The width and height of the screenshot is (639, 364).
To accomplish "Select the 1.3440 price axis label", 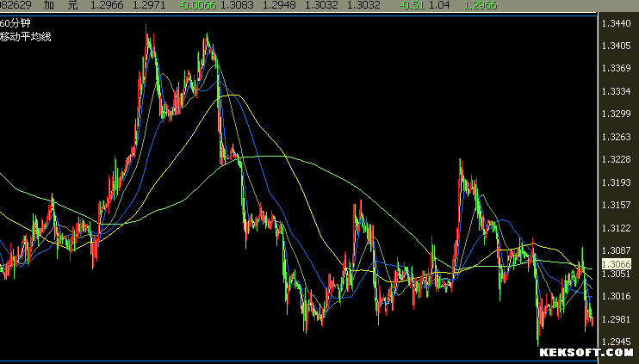I will 617,22.
